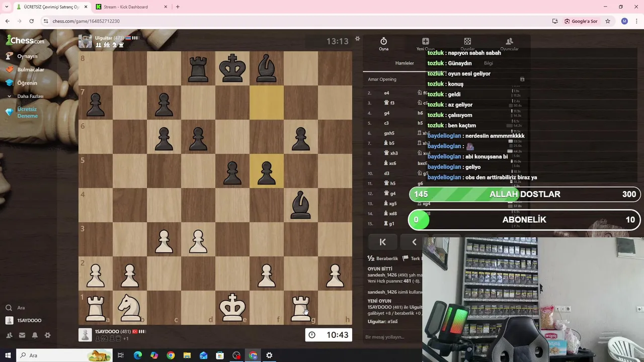Click the Ücretsiz Deneme diamond link
Viewport: 644px width, 362px height.
(x=27, y=113)
